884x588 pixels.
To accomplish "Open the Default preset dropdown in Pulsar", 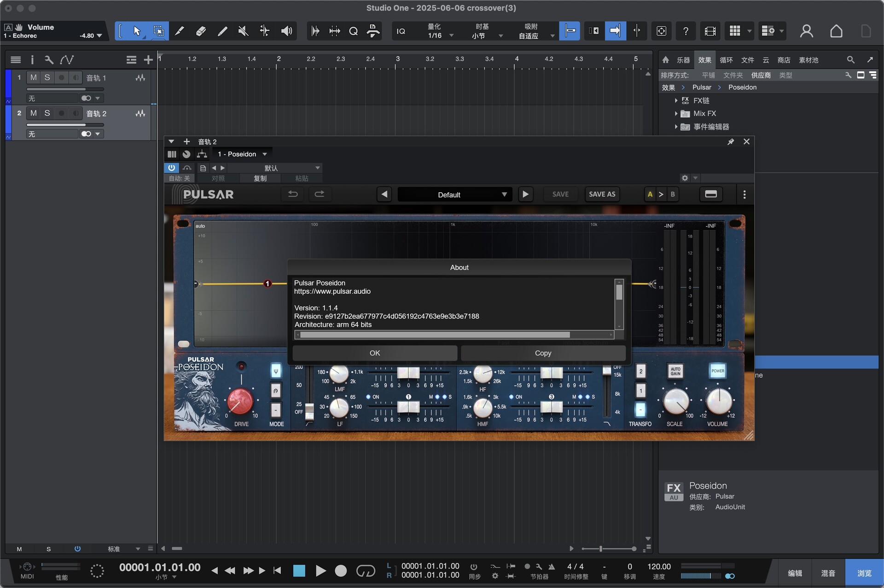I will 454,195.
